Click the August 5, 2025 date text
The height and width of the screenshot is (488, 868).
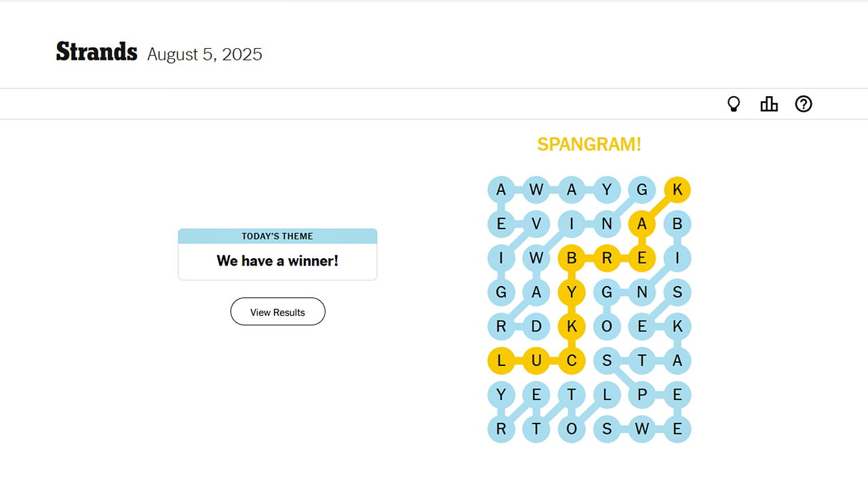(x=204, y=54)
